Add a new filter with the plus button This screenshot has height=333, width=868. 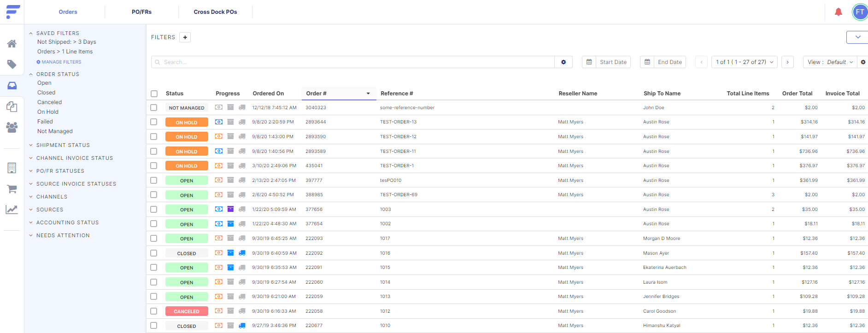tap(185, 37)
